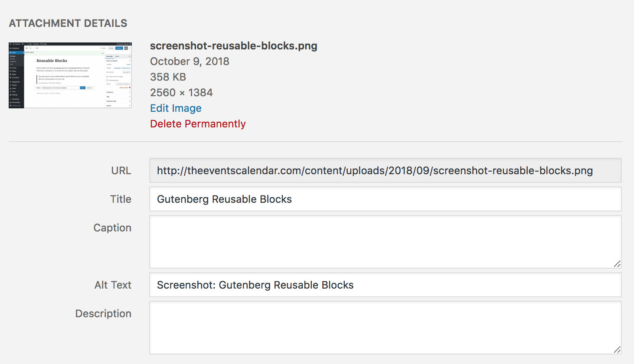Click the Plugins icon in the preview sidebar
The height and width of the screenshot is (364, 634).
(11, 85)
